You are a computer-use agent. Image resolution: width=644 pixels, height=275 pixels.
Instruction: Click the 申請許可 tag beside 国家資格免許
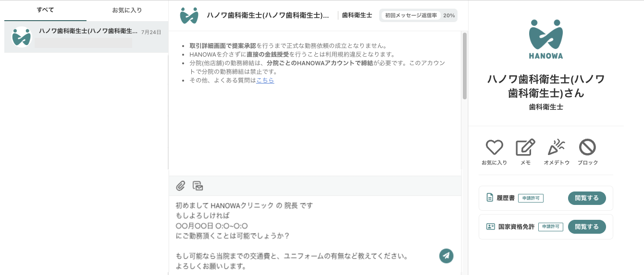point(551,227)
